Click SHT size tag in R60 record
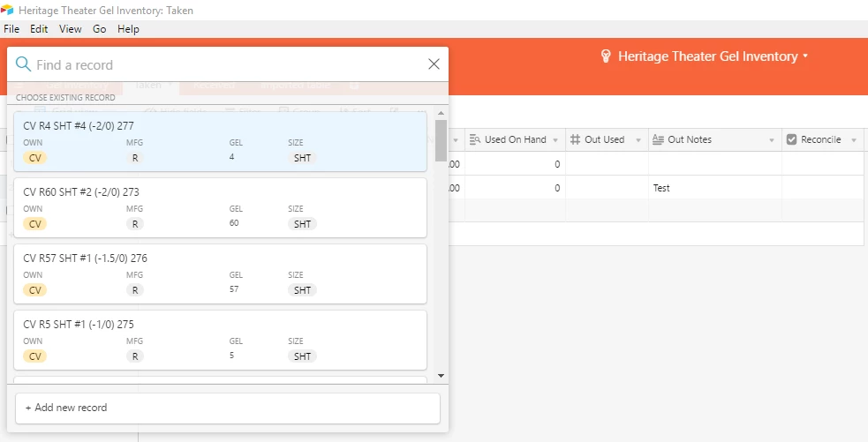 [302, 224]
